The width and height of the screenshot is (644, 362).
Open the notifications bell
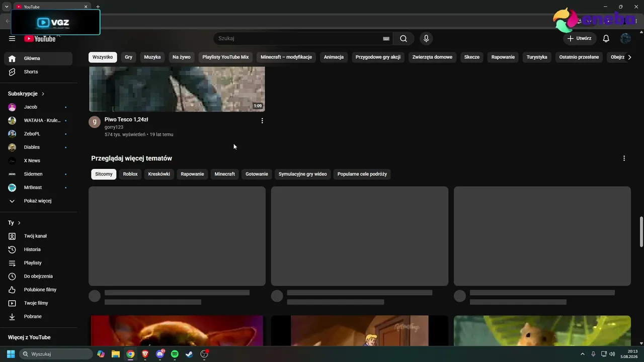point(606,39)
